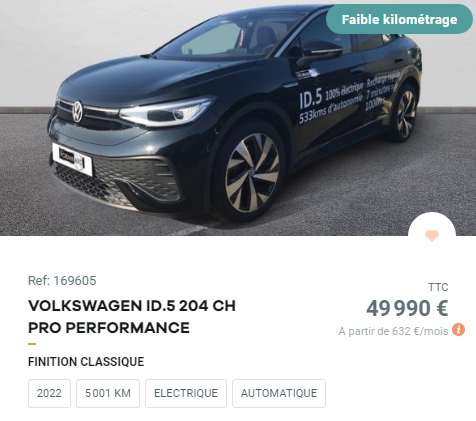Image resolution: width=476 pixels, height=421 pixels.
Task: Select the ELECTRIQUE fuel tag
Action: click(186, 393)
